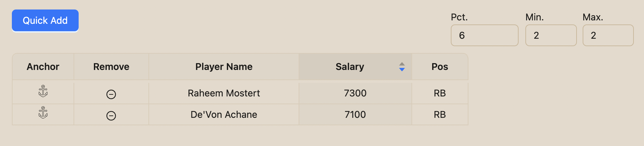Focus the Min. input field

(551, 35)
